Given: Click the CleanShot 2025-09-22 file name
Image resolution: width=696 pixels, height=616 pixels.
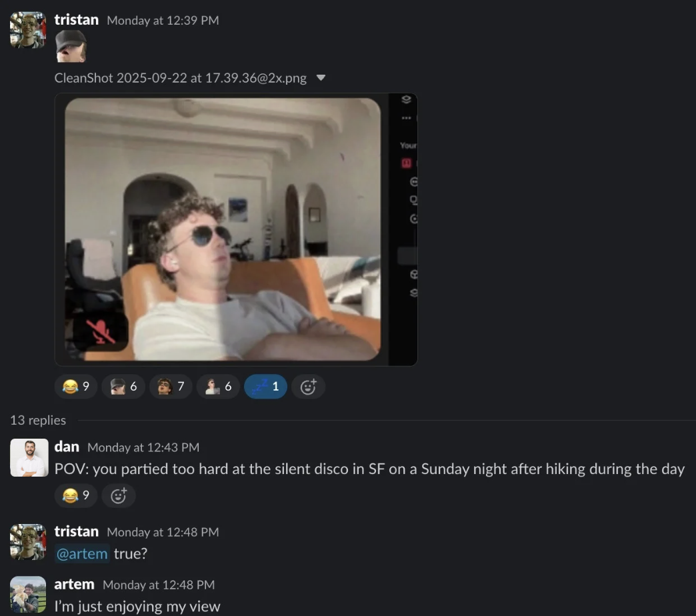Looking at the screenshot, I should 180,78.
